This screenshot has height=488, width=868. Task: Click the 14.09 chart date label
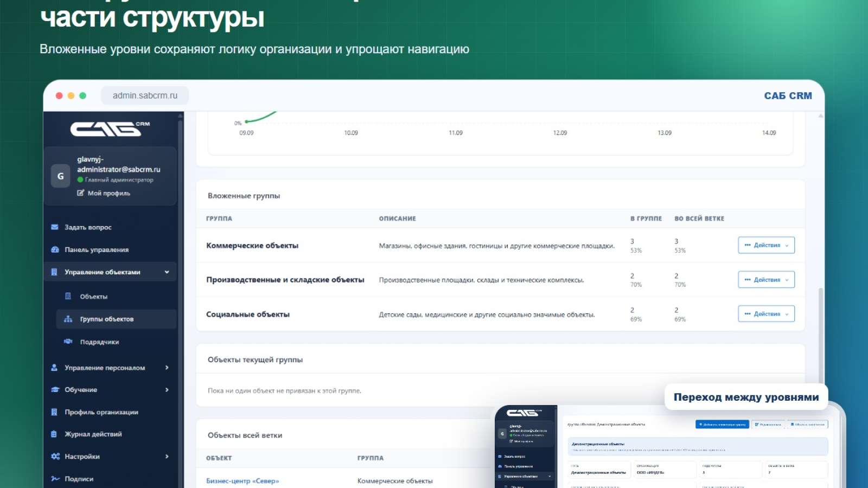[x=769, y=133]
